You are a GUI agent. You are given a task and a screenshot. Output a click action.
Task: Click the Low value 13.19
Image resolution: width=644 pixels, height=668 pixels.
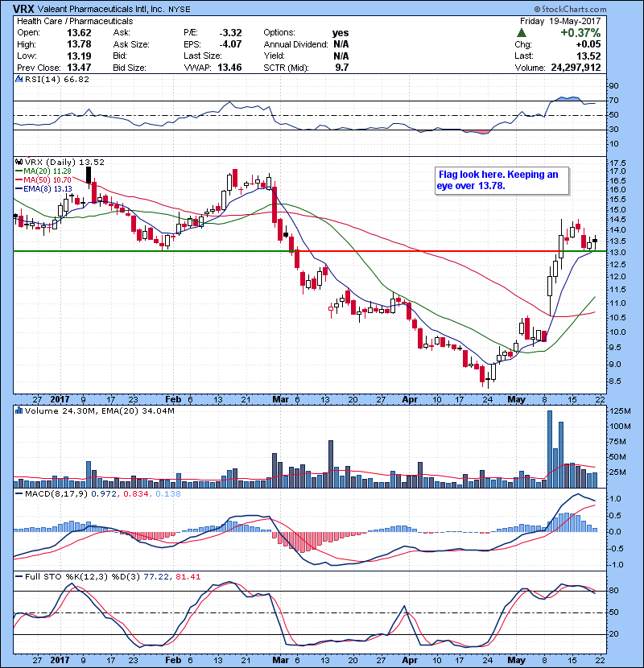pyautogui.click(x=79, y=56)
